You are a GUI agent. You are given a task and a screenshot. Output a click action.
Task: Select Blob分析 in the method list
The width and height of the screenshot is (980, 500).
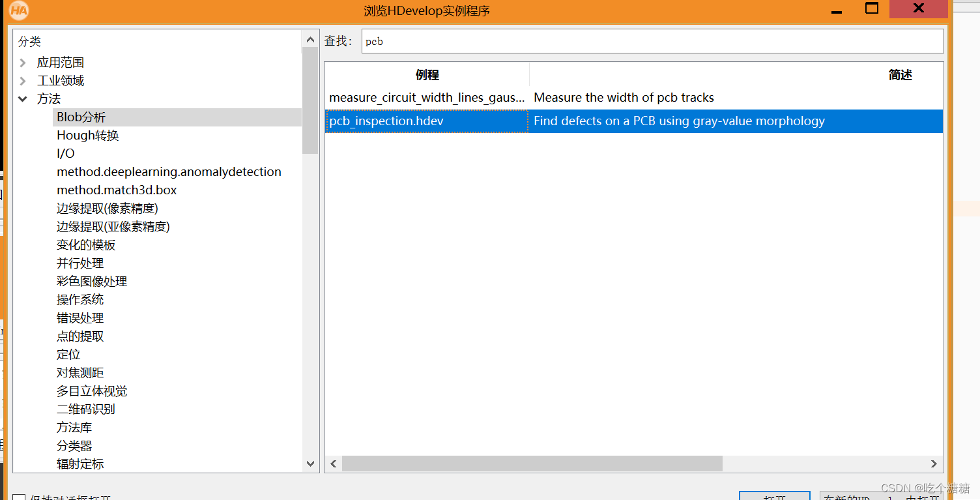point(81,117)
